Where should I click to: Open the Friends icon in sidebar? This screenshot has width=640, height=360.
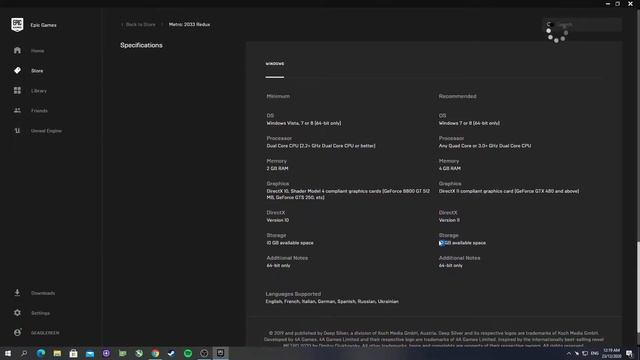17,111
